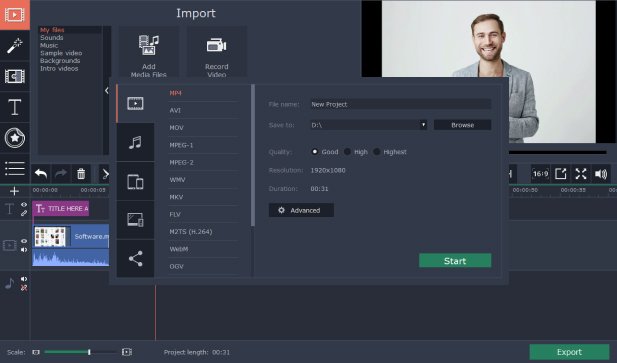This screenshot has height=363, width=617.
Task: Choose MKV output format
Action: point(176,197)
